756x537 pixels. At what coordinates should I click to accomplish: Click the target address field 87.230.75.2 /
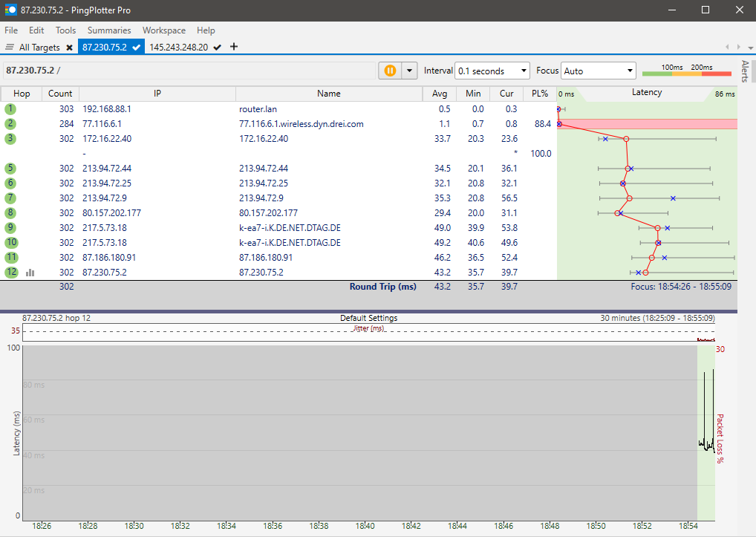[189, 71]
